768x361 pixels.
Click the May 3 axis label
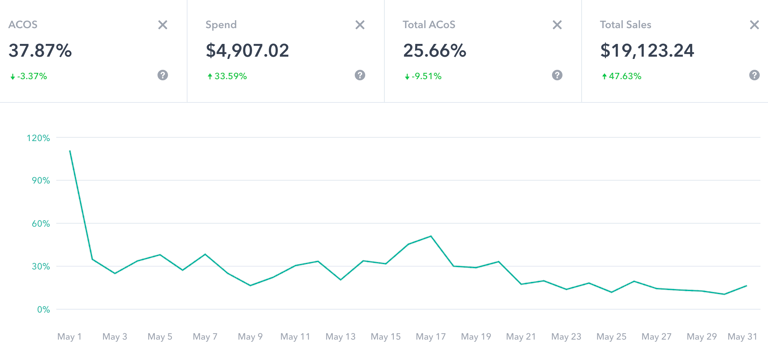point(115,337)
